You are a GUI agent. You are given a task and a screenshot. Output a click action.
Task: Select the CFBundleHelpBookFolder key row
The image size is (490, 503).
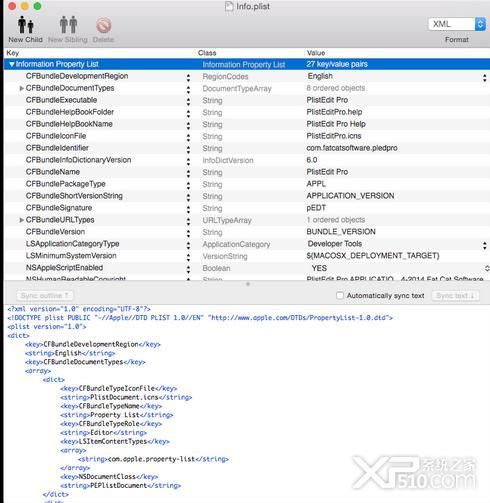pyautogui.click(x=70, y=112)
